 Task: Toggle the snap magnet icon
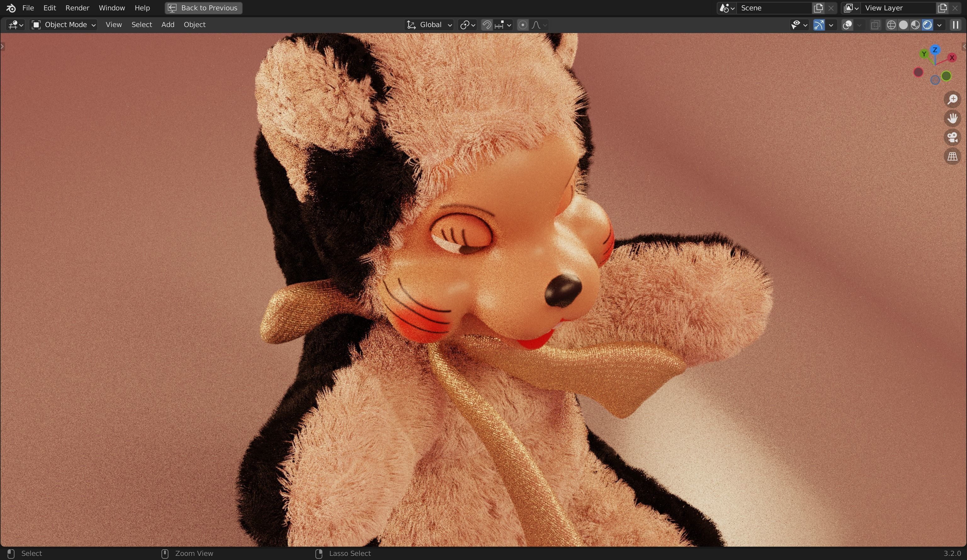coord(487,25)
